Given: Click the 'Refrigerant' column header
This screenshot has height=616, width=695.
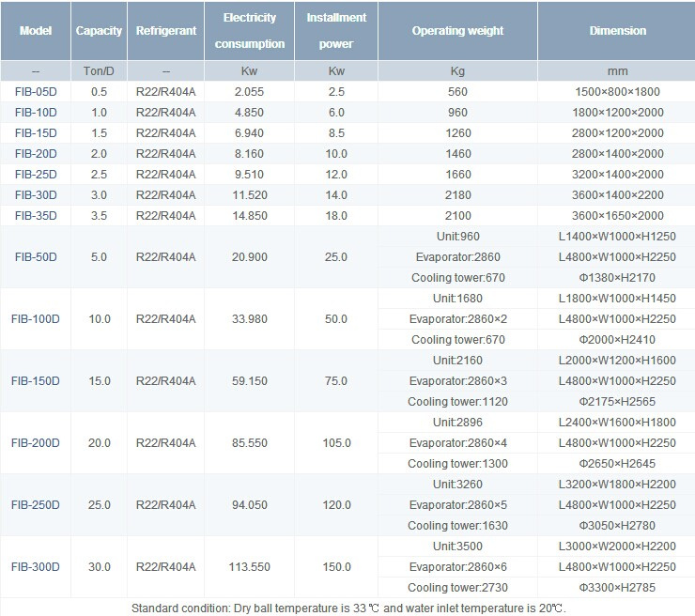Looking at the screenshot, I should click(166, 31).
